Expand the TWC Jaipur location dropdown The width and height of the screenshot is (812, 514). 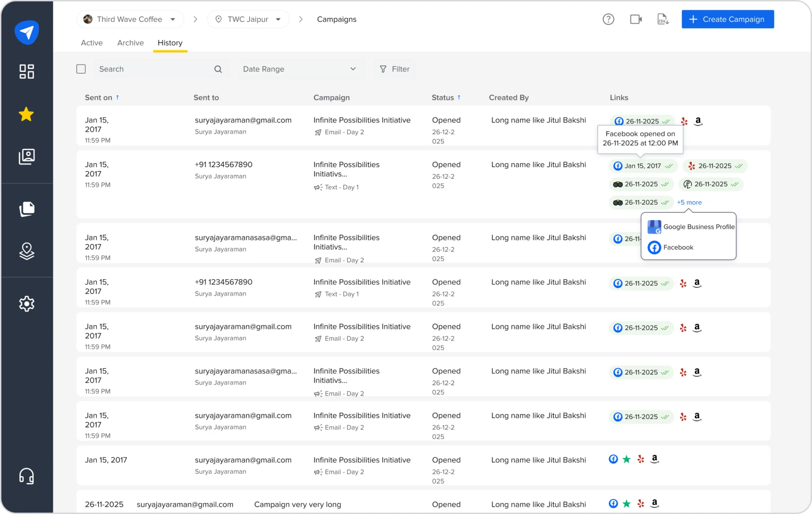click(x=248, y=19)
